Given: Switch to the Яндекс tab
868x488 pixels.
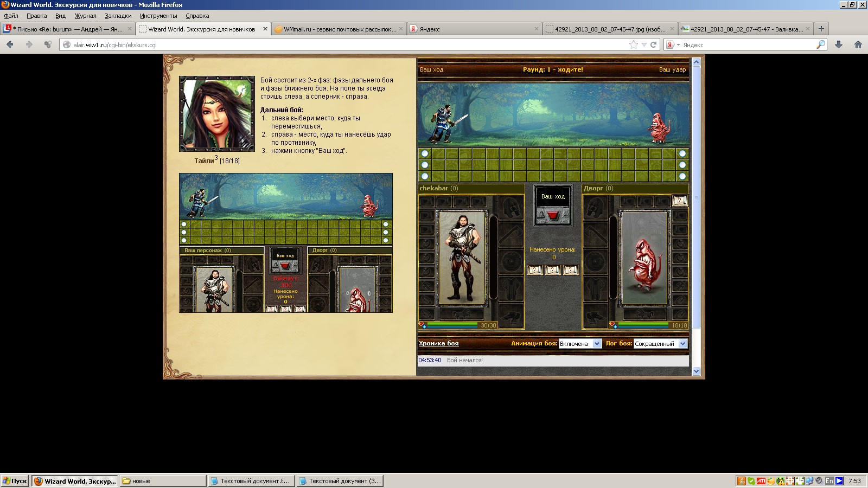Looking at the screenshot, I should pyautogui.click(x=474, y=29).
